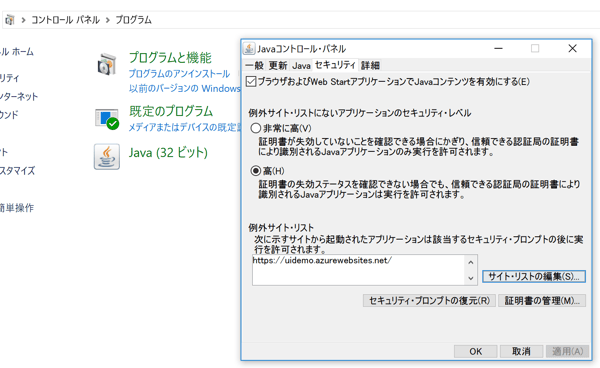Close the Java Control Panel window
The height and width of the screenshot is (368, 600).
(572, 49)
